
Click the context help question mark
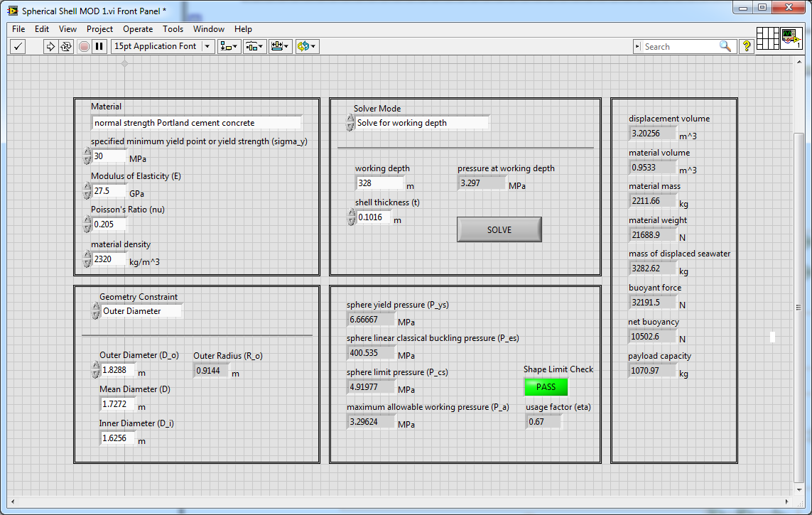[x=746, y=47]
